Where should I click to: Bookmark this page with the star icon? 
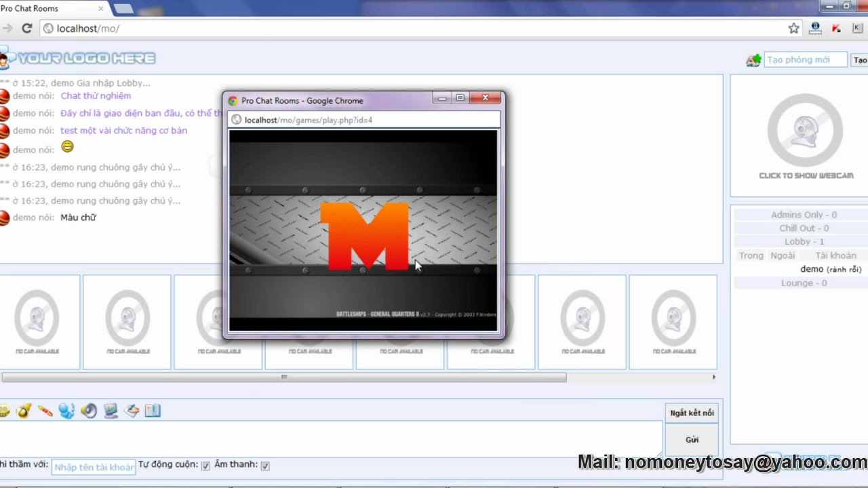pyautogui.click(x=793, y=28)
